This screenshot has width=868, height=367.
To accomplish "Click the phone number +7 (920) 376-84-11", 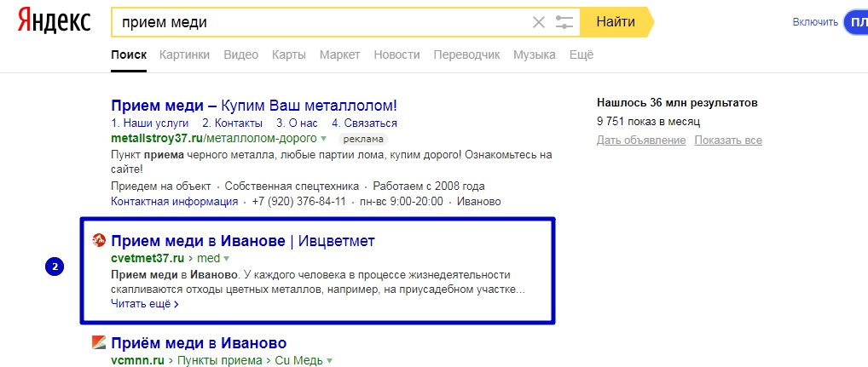I will click(299, 201).
